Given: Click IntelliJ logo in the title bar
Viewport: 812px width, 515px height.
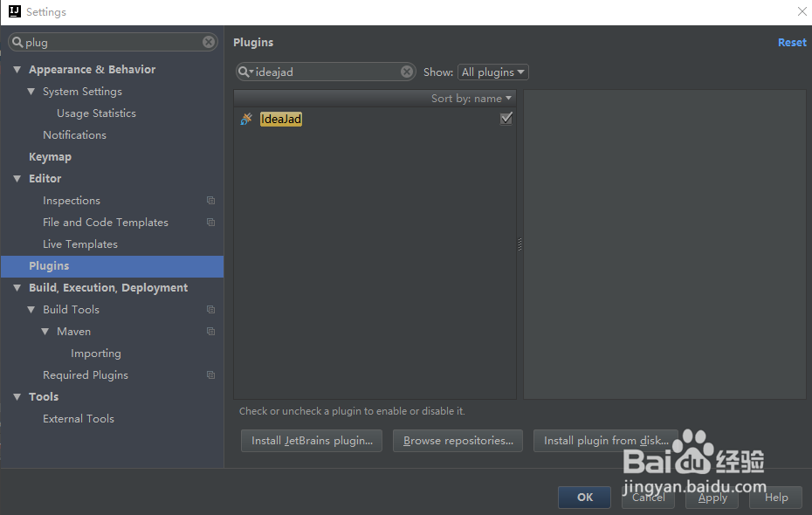Looking at the screenshot, I should click(x=15, y=11).
